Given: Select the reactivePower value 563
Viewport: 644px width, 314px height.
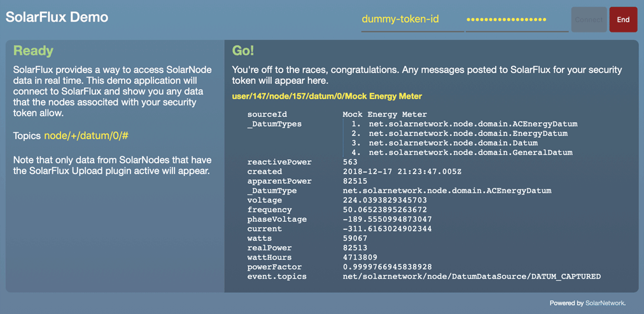Looking at the screenshot, I should 351,162.
